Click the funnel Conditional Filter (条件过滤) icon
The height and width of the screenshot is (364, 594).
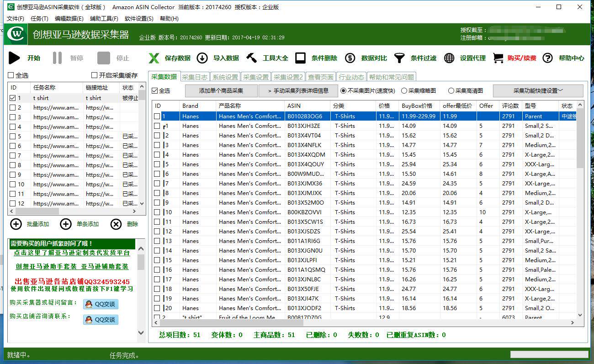[x=400, y=58]
